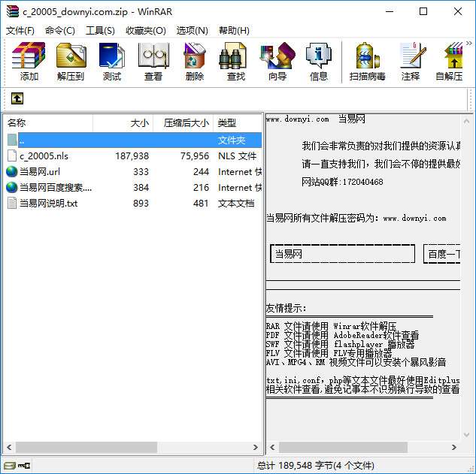Click the key icon in status bar
Screen dimensions: 476x474
[x=23, y=465]
